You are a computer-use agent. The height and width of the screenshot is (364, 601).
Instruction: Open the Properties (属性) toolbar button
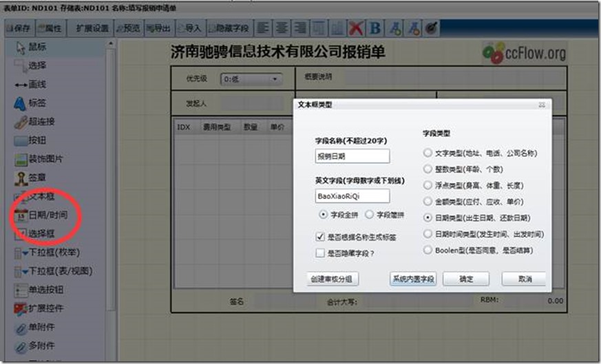50,28
